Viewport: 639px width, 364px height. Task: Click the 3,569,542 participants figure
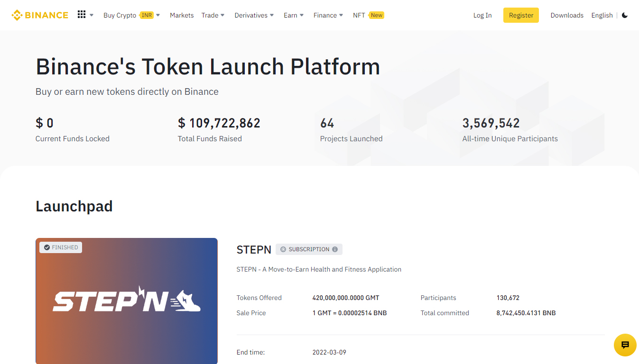pos(491,123)
